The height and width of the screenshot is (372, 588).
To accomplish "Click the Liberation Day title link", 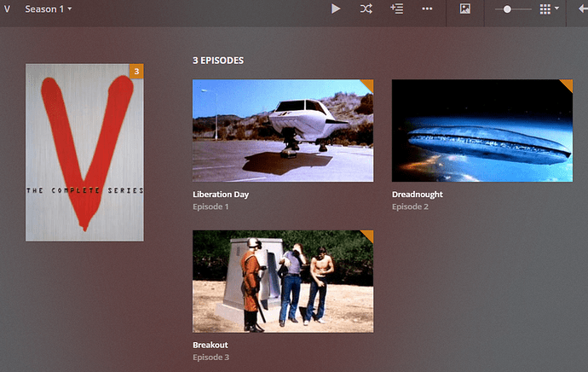I will [x=221, y=195].
